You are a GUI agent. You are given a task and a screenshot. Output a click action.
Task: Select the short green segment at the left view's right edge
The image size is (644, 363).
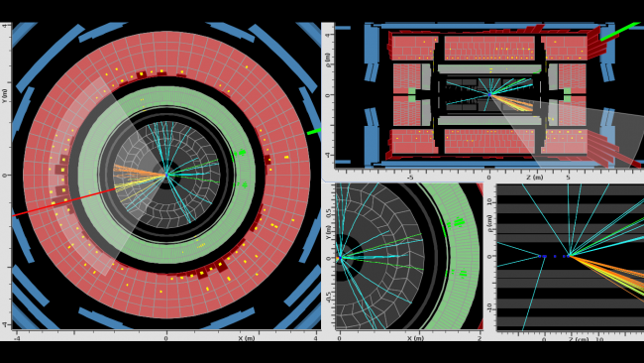314,132
